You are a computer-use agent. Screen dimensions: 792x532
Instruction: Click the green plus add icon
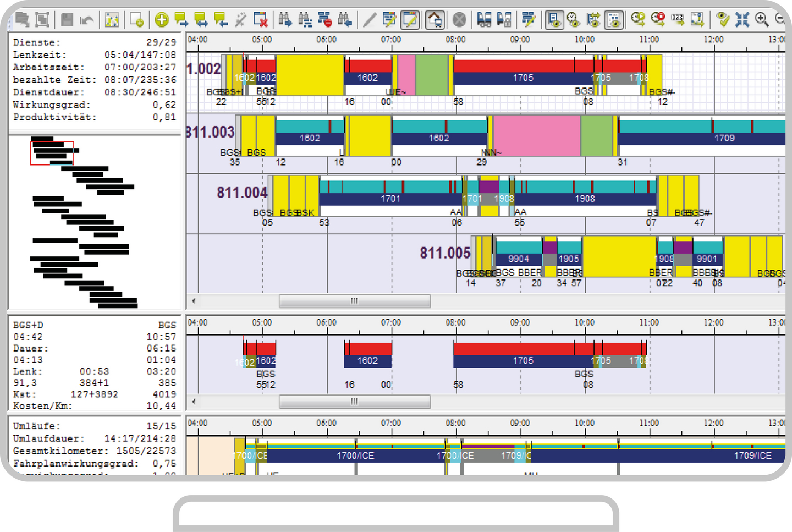pyautogui.click(x=162, y=20)
